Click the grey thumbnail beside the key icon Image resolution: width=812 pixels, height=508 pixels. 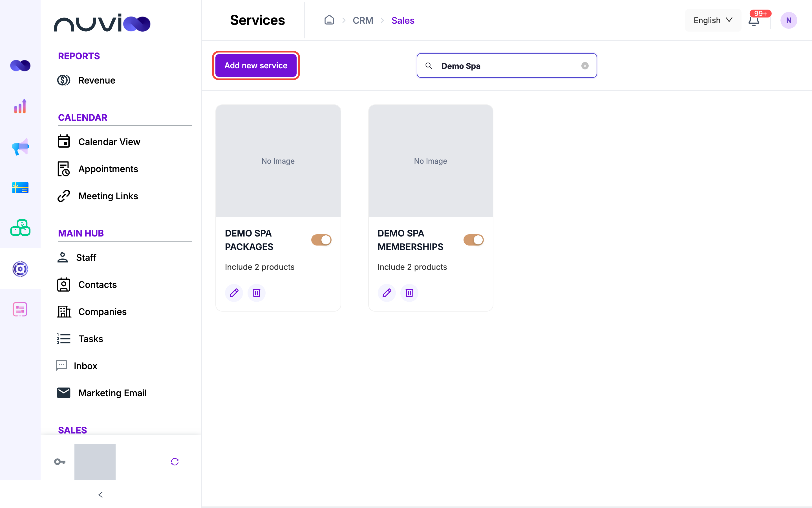point(95,462)
